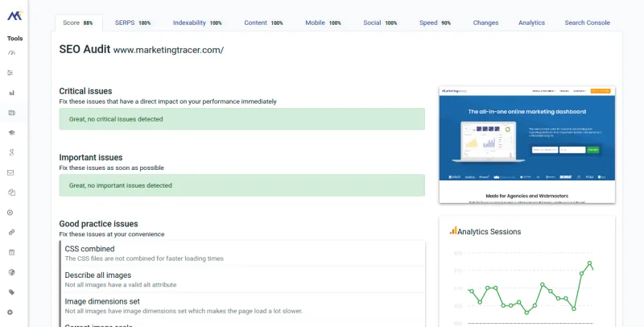The image size is (644, 327).
Task: Open the Image dimensions set issue
Action: [x=243, y=305]
